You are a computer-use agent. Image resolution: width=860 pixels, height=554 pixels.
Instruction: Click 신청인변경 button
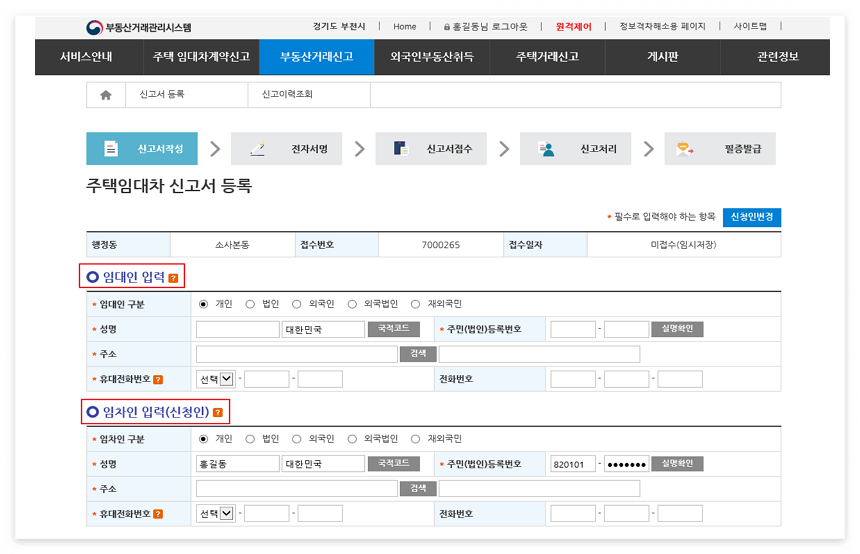pyautogui.click(x=752, y=217)
